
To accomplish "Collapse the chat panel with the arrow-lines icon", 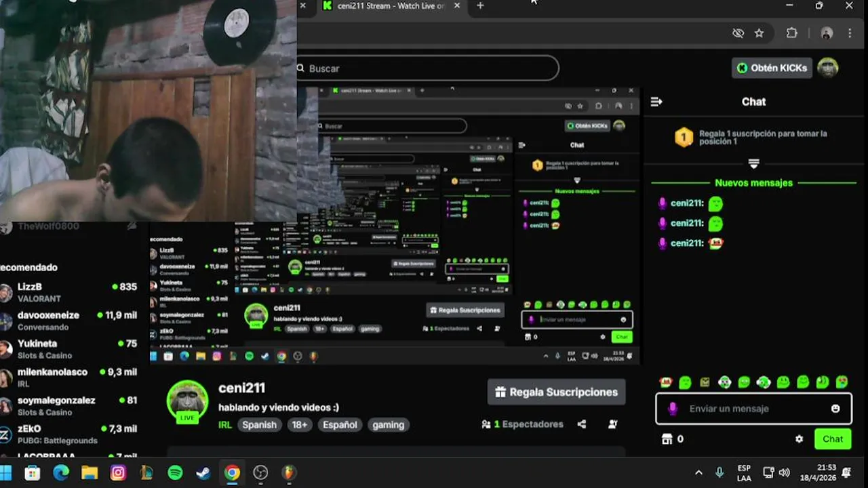I will pos(656,102).
